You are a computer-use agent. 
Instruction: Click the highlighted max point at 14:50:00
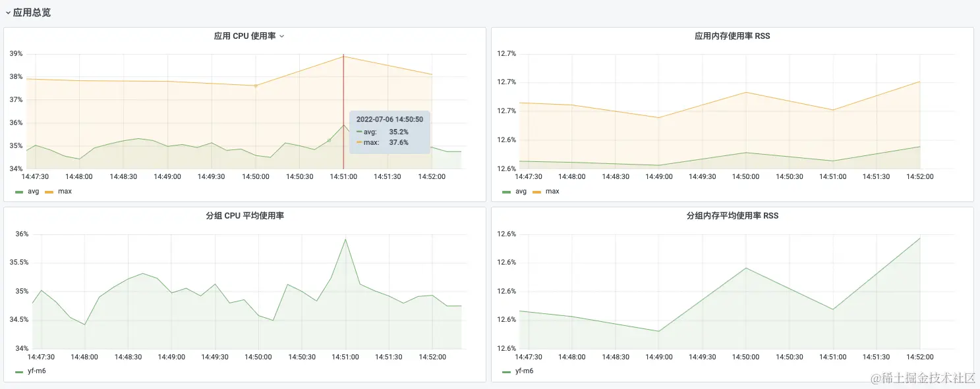(256, 86)
